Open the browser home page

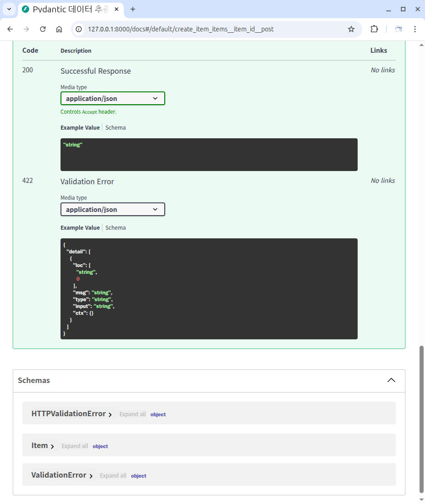[x=59, y=29]
